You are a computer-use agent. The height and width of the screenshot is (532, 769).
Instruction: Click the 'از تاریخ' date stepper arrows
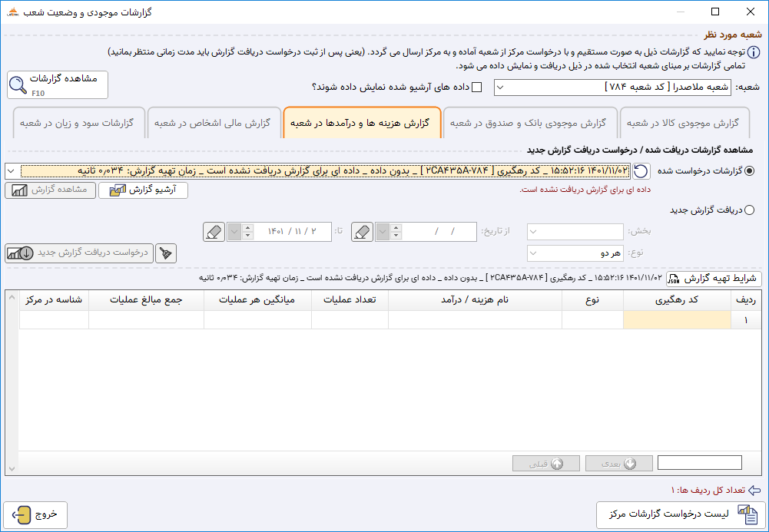coord(396,232)
